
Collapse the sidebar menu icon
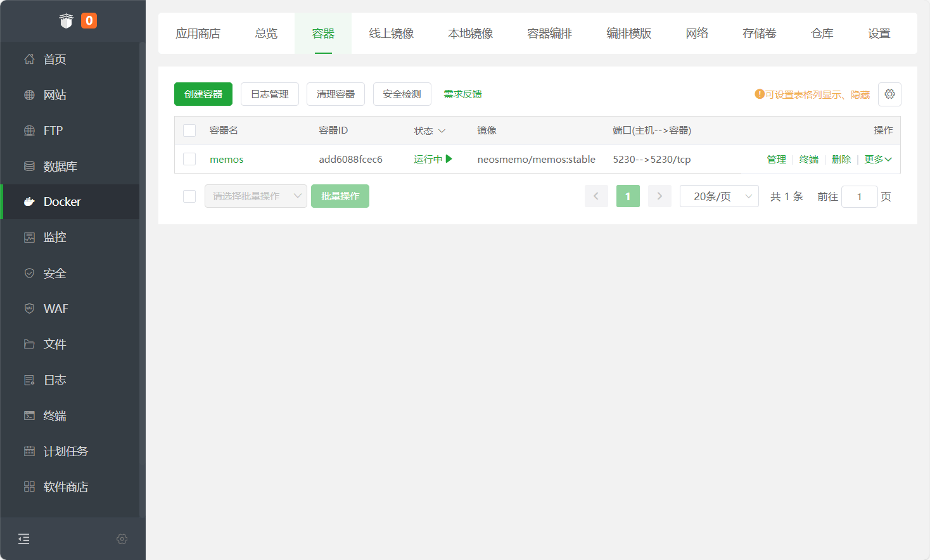pyautogui.click(x=24, y=539)
